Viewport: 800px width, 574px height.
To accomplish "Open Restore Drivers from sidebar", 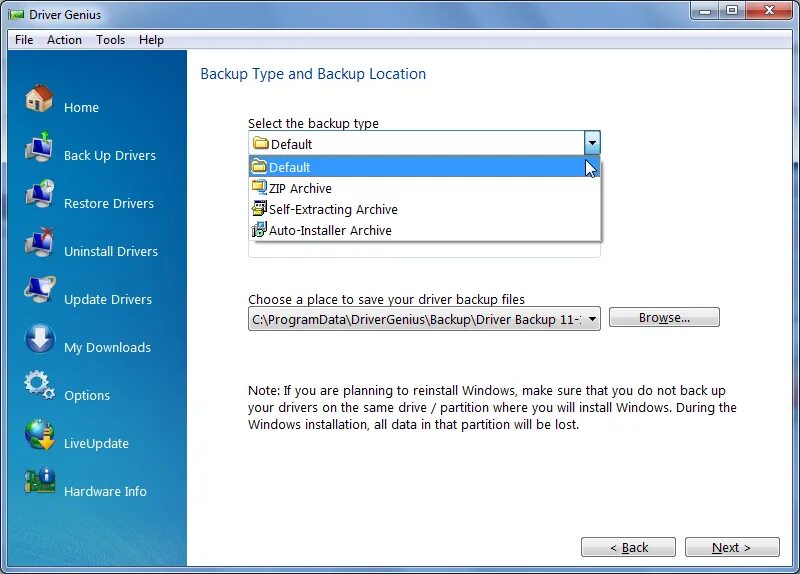I will coord(109,204).
